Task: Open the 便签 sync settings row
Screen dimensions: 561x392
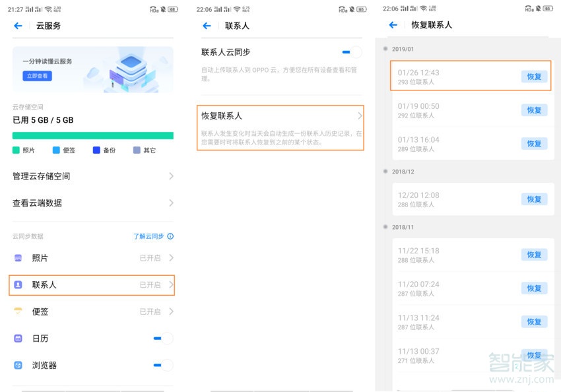Action: (92, 311)
